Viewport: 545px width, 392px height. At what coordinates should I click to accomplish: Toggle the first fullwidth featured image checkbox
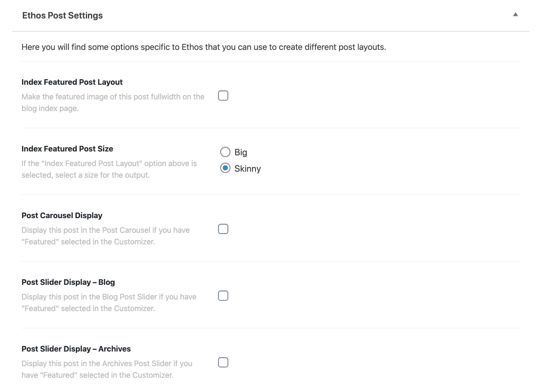[x=223, y=96]
